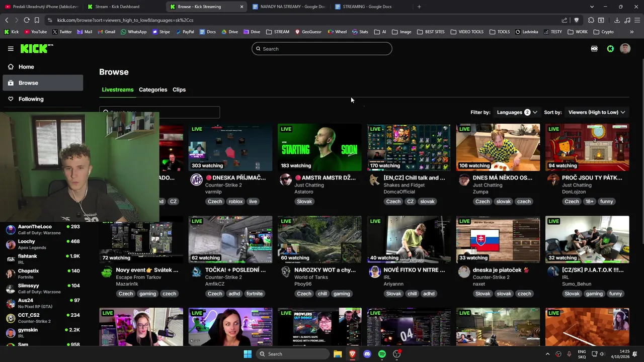The width and height of the screenshot is (644, 362).
Task: Bookmark this page with the bookmark icon
Action: [x=37, y=20]
